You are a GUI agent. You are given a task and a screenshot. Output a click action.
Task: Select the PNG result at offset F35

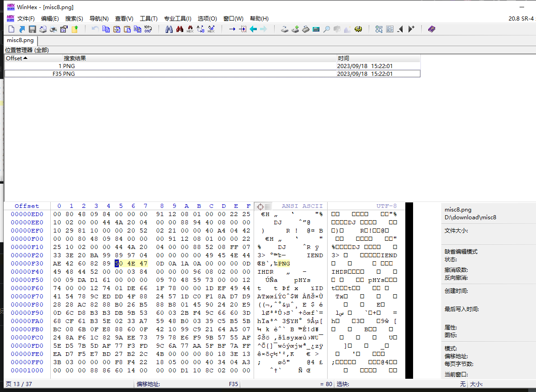click(212, 74)
